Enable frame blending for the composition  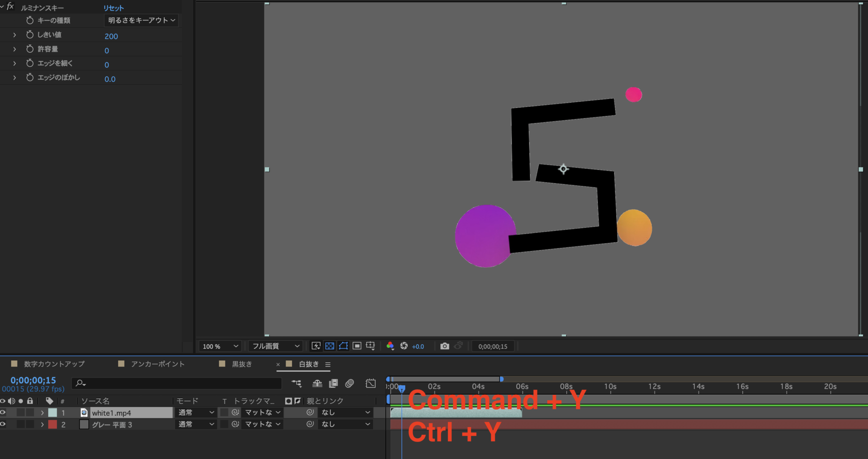pyautogui.click(x=334, y=383)
